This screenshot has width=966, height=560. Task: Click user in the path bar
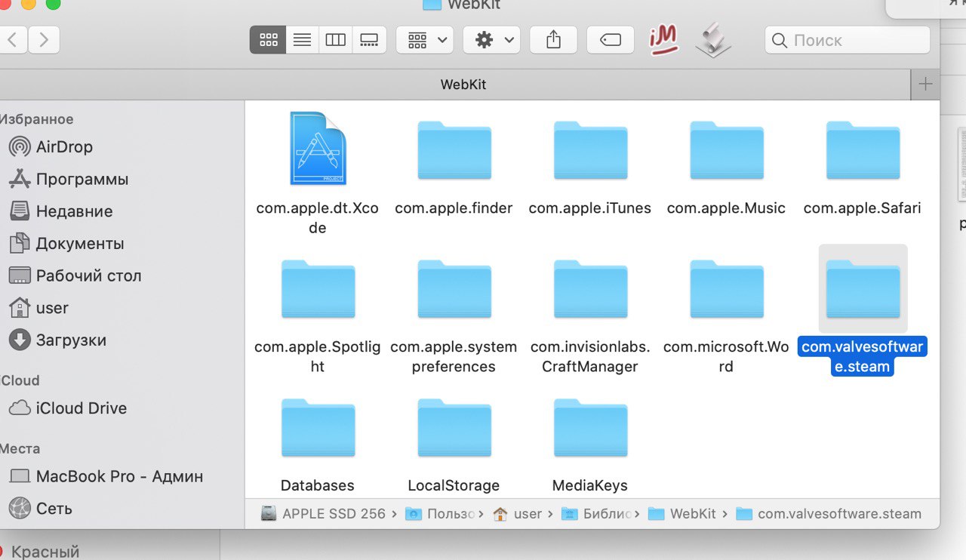tap(518, 514)
